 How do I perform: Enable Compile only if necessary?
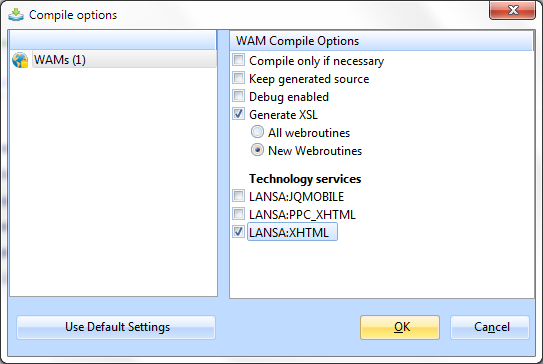point(238,60)
